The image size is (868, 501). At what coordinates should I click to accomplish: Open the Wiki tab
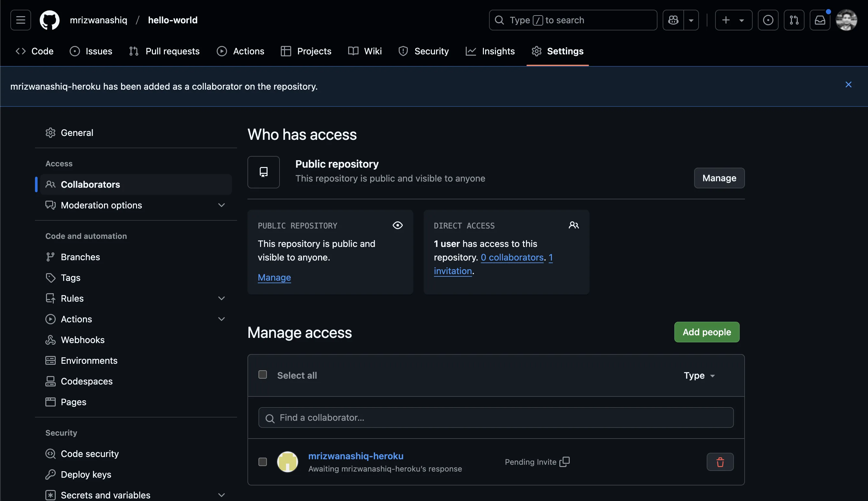coord(365,51)
